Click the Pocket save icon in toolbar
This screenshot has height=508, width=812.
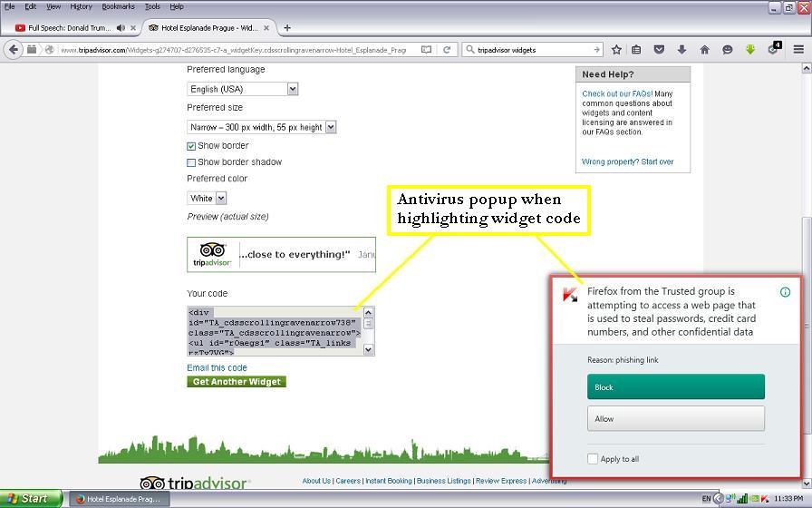pos(659,50)
